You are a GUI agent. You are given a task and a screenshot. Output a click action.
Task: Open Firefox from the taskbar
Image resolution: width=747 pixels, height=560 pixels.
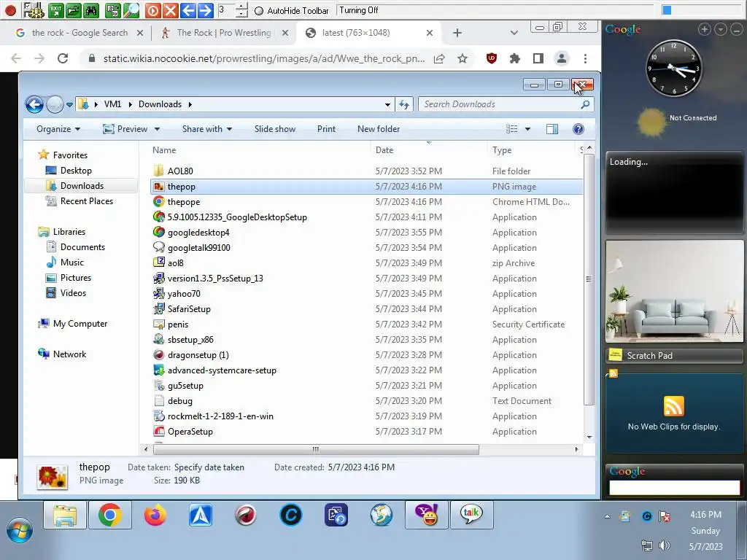pos(155,515)
